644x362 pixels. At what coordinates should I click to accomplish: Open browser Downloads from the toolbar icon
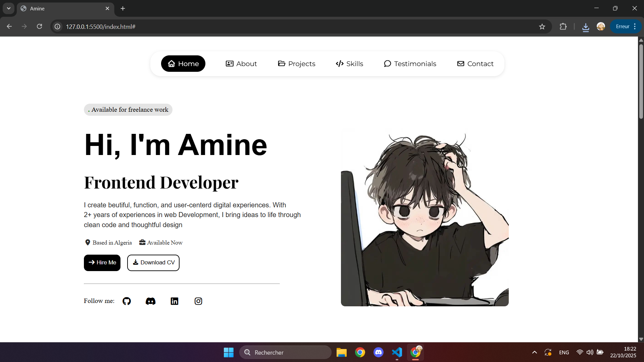[586, 27]
